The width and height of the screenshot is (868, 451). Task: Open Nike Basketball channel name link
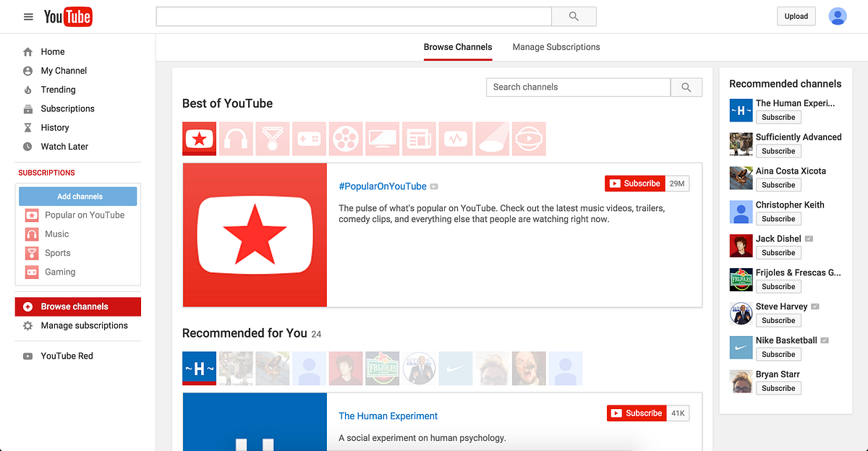786,340
